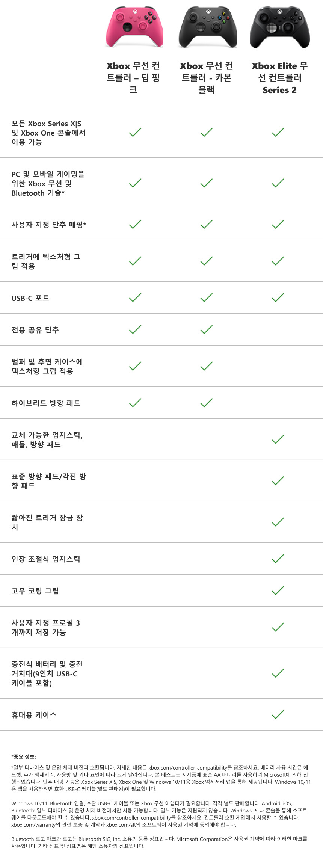Open the Xbox 무선 컨트롤러 - 카본 블랙 title
This screenshot has height=868, width=323.
pyautogui.click(x=207, y=78)
